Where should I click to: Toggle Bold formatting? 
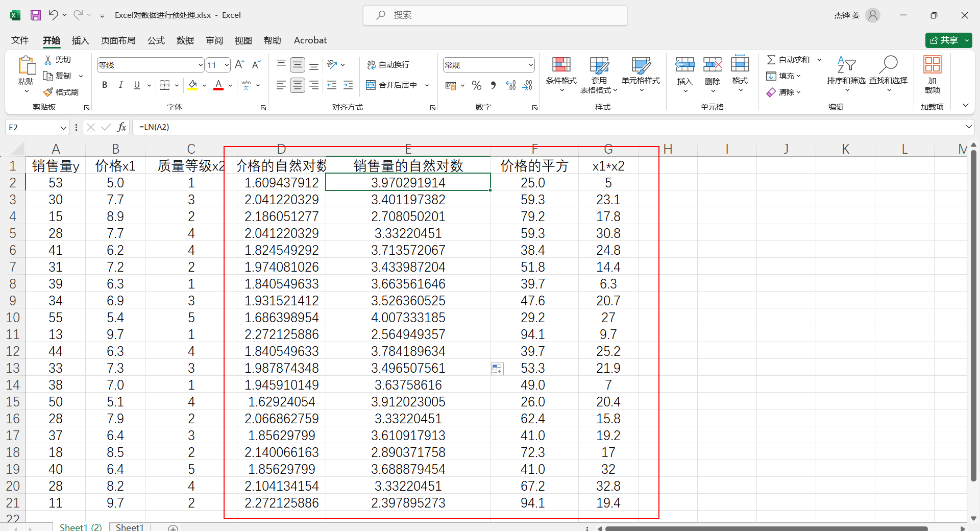pyautogui.click(x=105, y=85)
